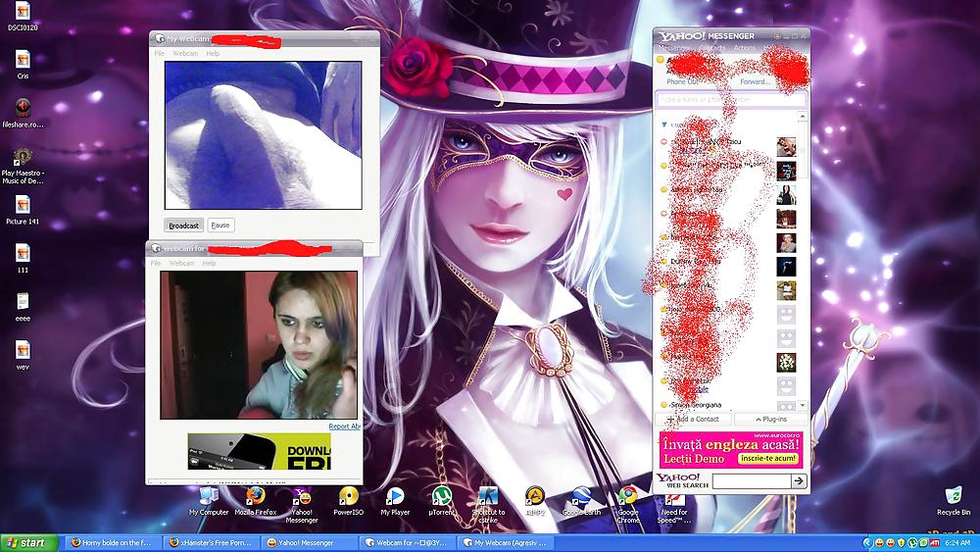Image resolution: width=980 pixels, height=552 pixels.
Task: Focus the Yahoo! Web Search input box
Action: tap(752, 480)
